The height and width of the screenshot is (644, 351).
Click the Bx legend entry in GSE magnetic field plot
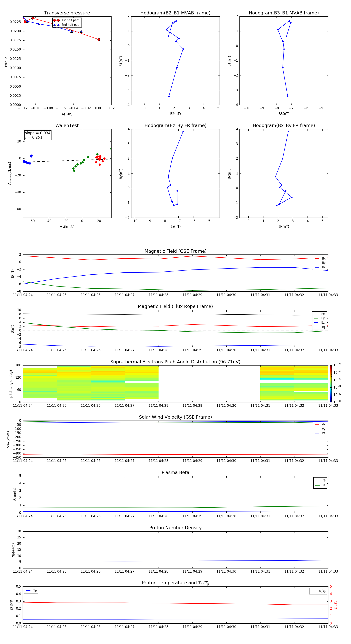(x=320, y=259)
